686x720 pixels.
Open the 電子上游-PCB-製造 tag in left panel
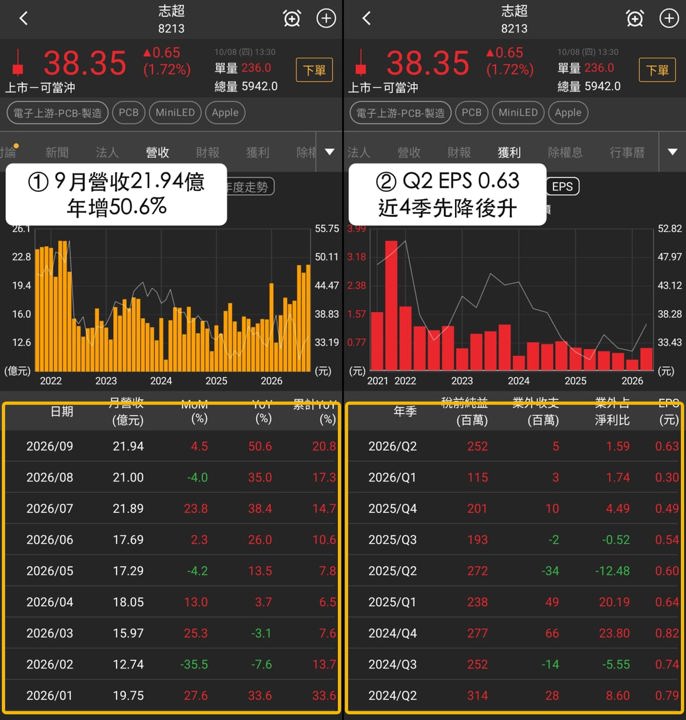pyautogui.click(x=57, y=113)
